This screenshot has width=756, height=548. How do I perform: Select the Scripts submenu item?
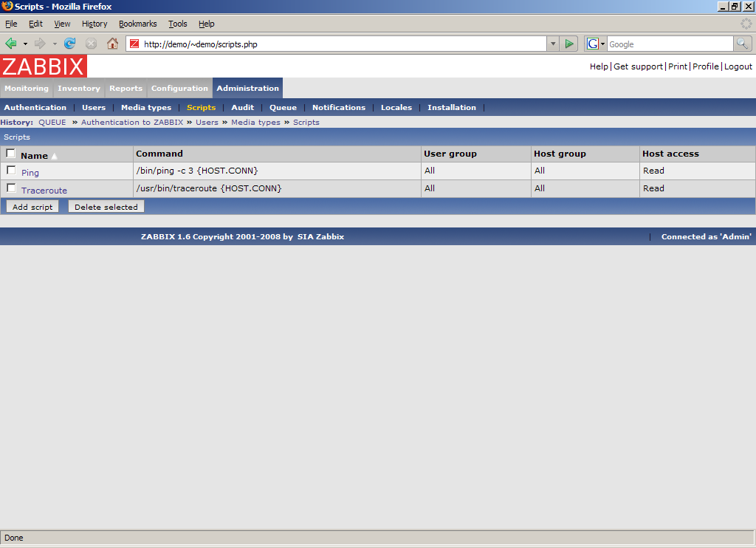201,108
